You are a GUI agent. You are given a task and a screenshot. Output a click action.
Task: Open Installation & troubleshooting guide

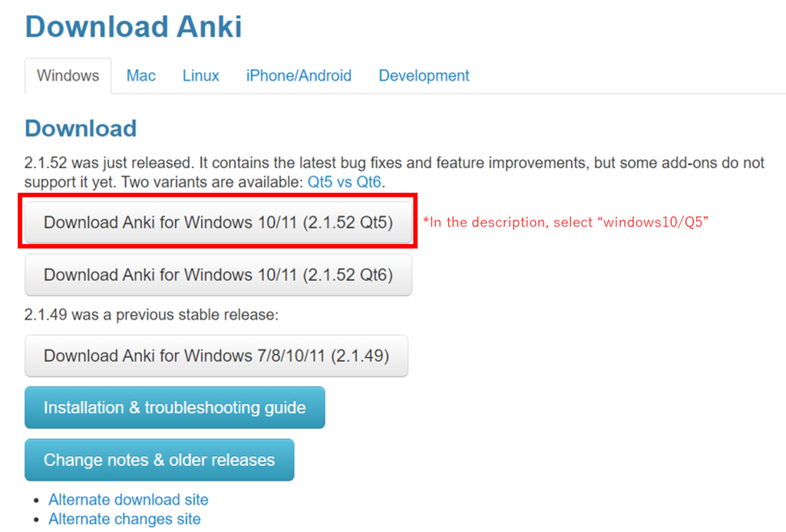pyautogui.click(x=174, y=407)
